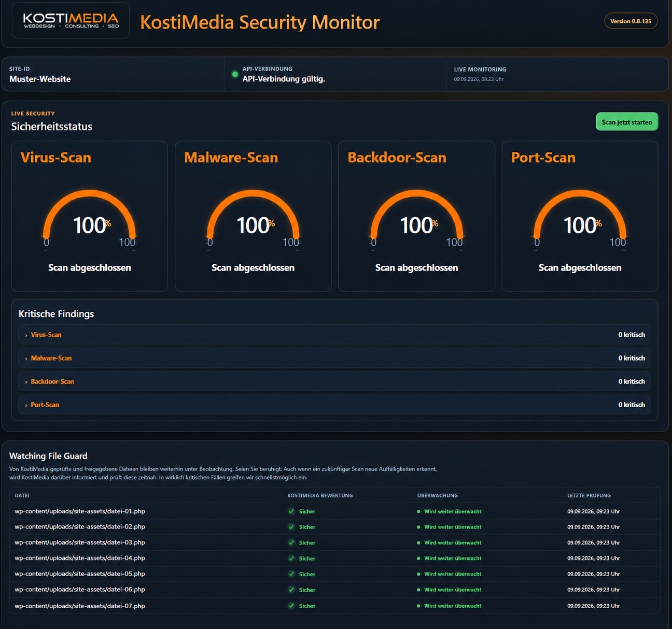The image size is (672, 629).
Task: Click the Live Monitoring timestamp
Action: 479,79
